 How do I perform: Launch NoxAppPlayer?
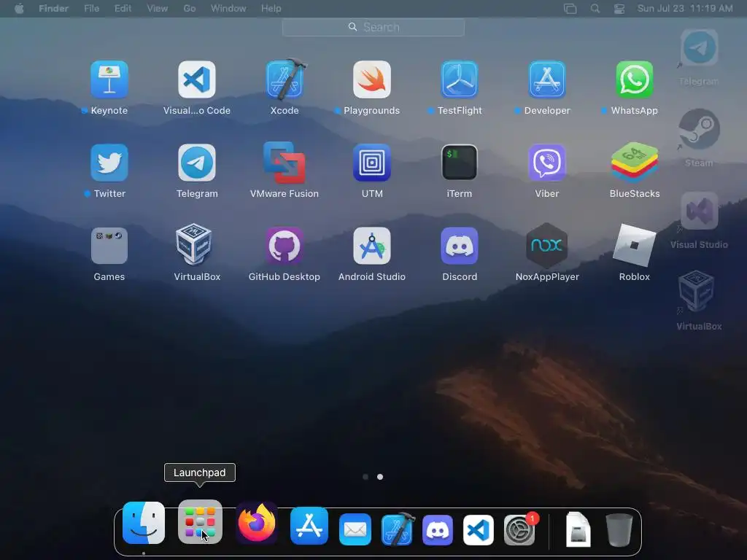point(547,246)
